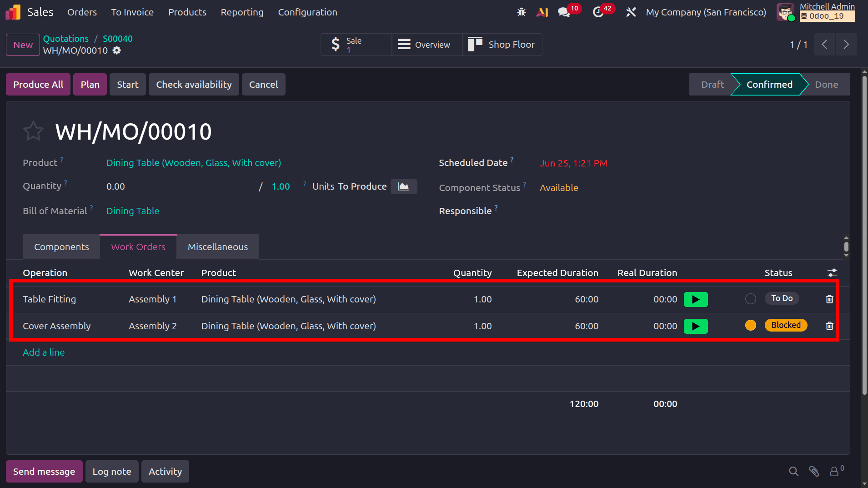Click the Blocked status badge

(x=786, y=325)
